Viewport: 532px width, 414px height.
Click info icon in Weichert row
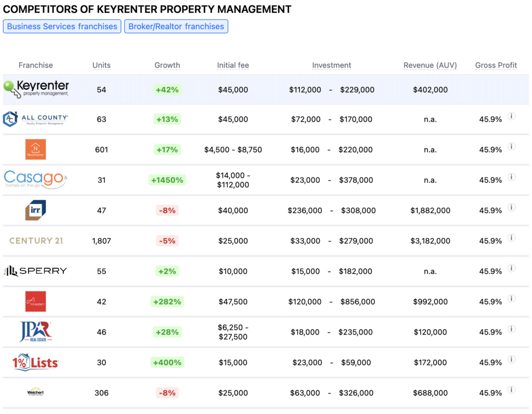(x=511, y=390)
